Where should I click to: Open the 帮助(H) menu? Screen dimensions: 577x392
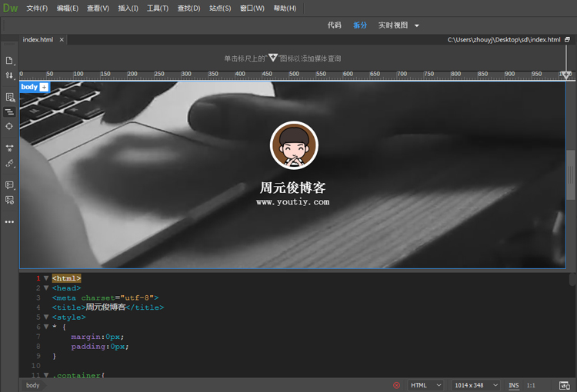tap(285, 8)
